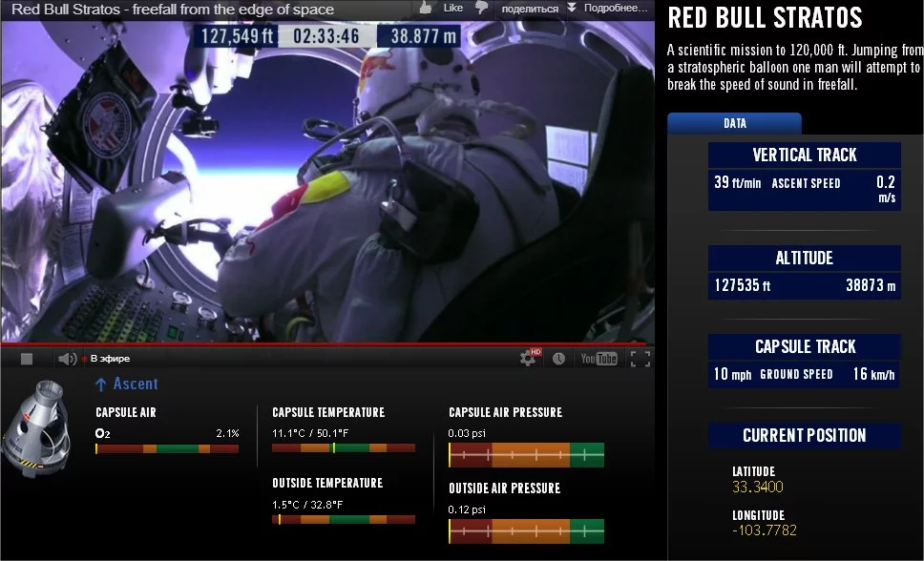Click the 127535 ft altitude value
This screenshot has width=924, height=561.
(742, 285)
